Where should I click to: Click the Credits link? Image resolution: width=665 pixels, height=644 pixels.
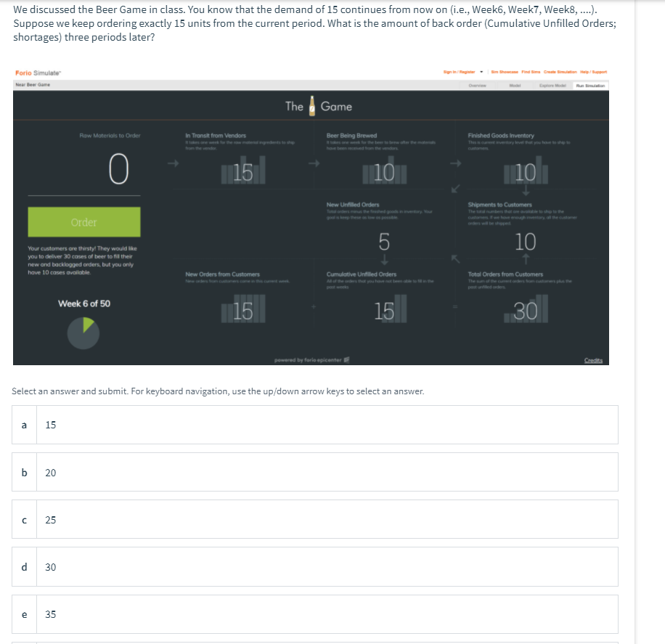click(x=593, y=360)
